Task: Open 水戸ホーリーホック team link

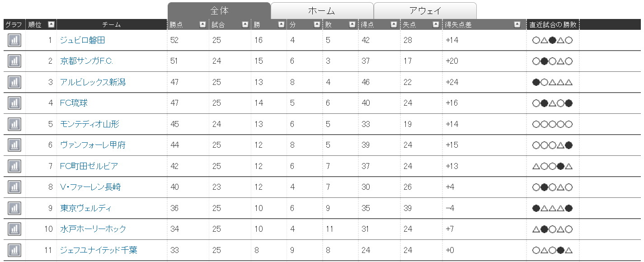Action: pos(93,229)
